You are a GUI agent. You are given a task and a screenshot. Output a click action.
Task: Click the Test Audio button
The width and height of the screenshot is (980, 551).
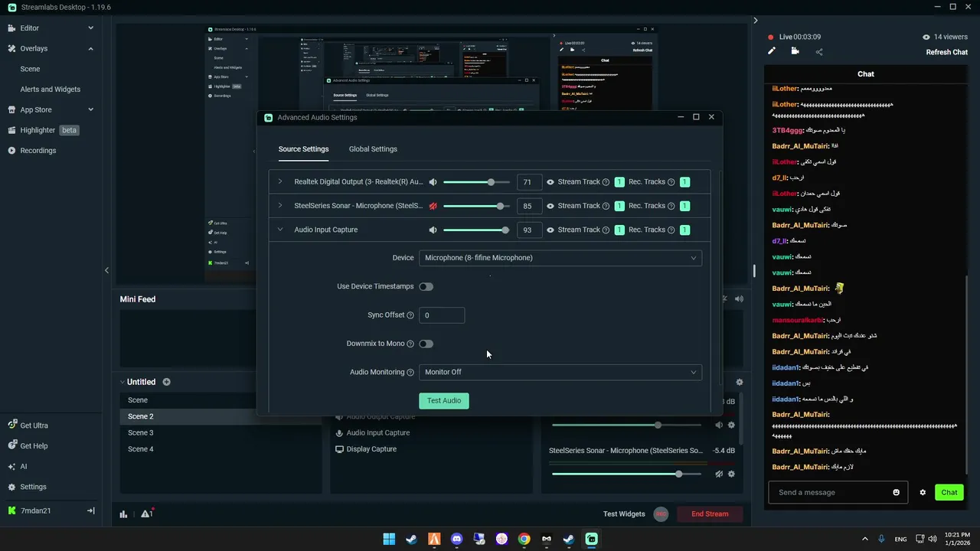(444, 401)
